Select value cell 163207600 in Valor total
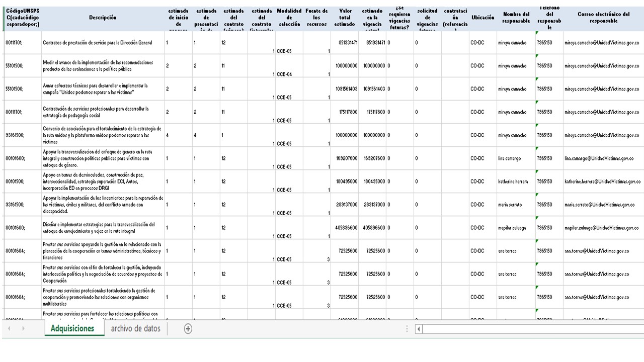This screenshot has width=644, height=362. (345, 158)
